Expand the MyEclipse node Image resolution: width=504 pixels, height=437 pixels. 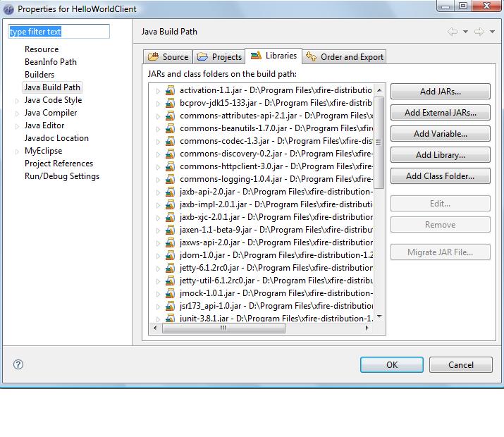[x=18, y=152]
